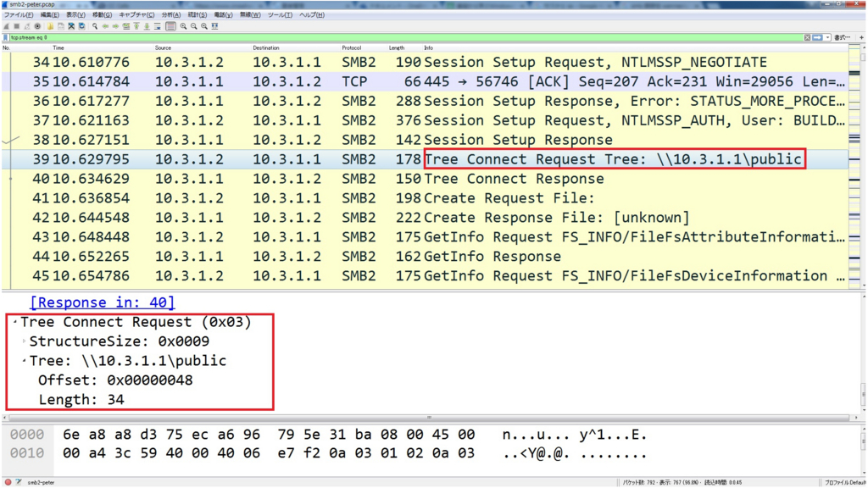Click the resize columns to content icon
The height and width of the screenshot is (488, 868).
(214, 26)
